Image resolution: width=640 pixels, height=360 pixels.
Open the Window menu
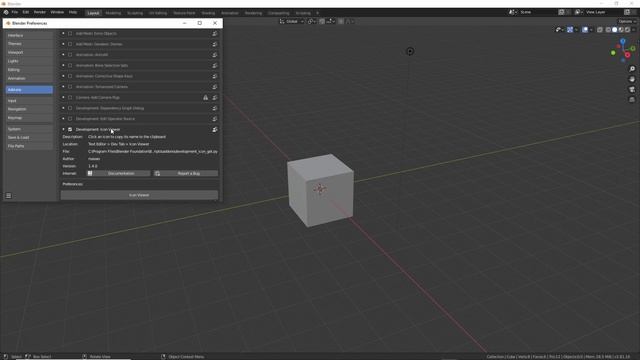pos(57,12)
